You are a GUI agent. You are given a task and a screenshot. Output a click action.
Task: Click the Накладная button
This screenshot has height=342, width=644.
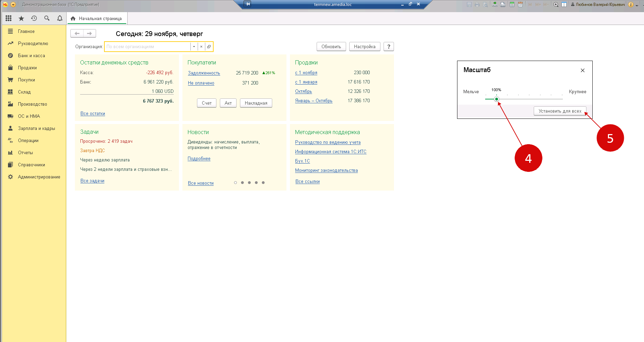256,103
